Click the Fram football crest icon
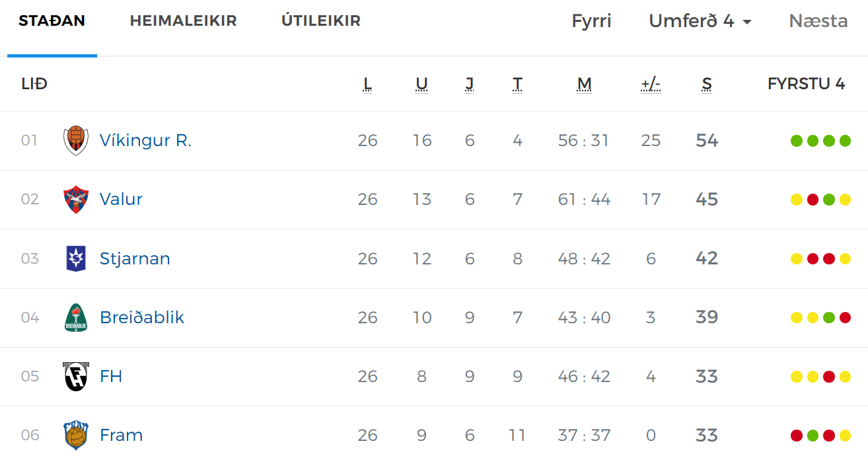The image size is (868, 464). click(76, 435)
